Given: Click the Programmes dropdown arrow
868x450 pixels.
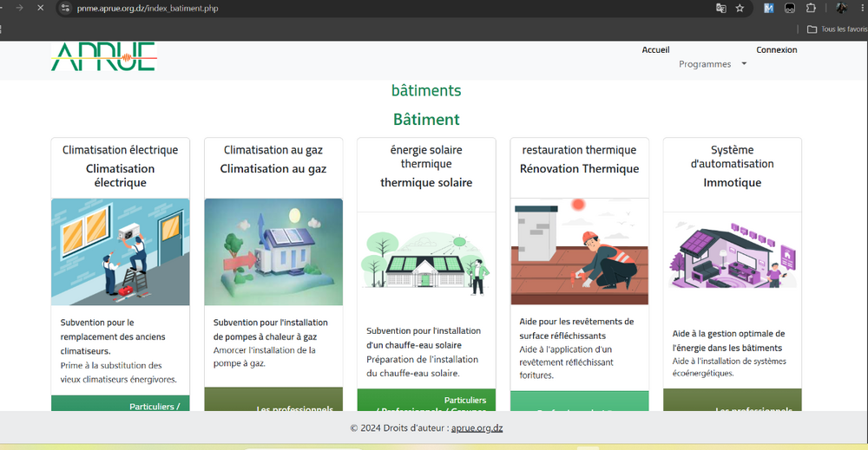Looking at the screenshot, I should click(x=744, y=63).
